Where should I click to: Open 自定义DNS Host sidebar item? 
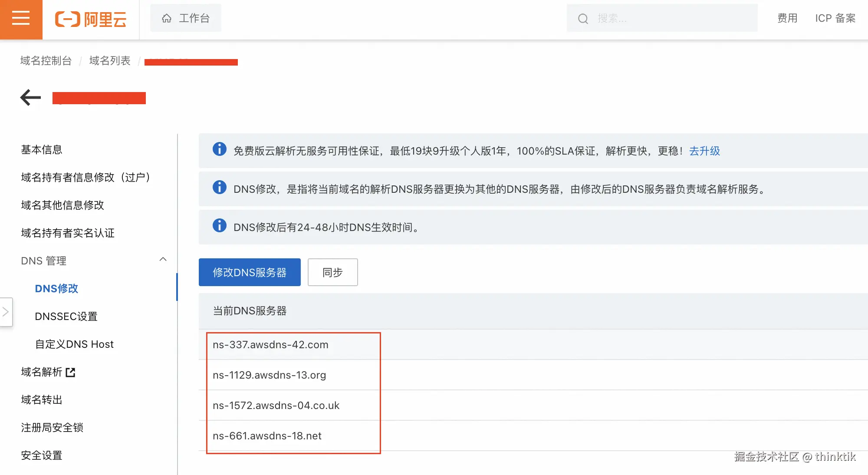pos(74,344)
